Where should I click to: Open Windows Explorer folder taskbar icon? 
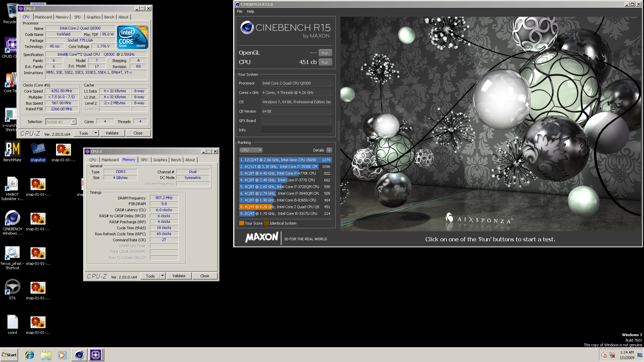(46, 355)
